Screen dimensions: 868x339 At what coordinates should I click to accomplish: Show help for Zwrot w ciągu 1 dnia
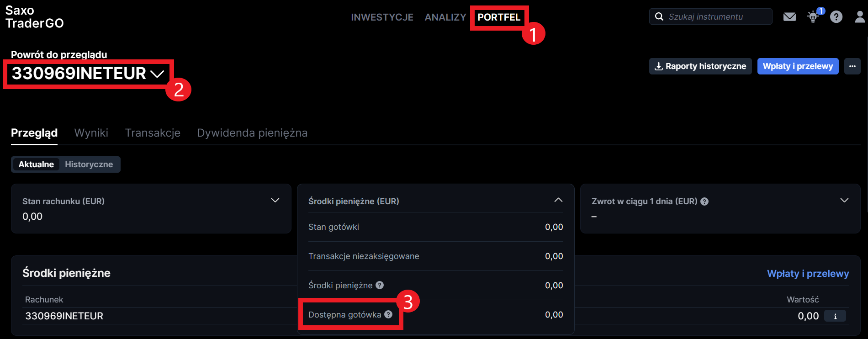[x=704, y=201]
